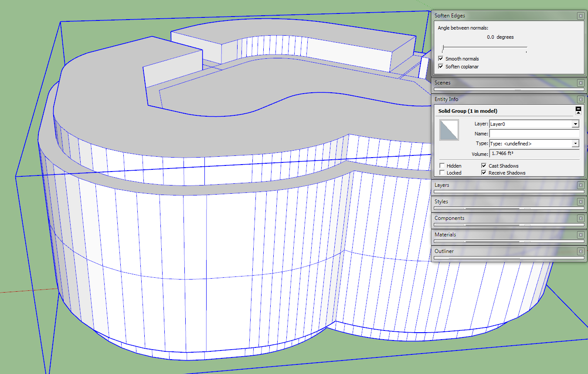The width and height of the screenshot is (588, 374).
Task: Expand the Styles panel title
Action: (441, 202)
